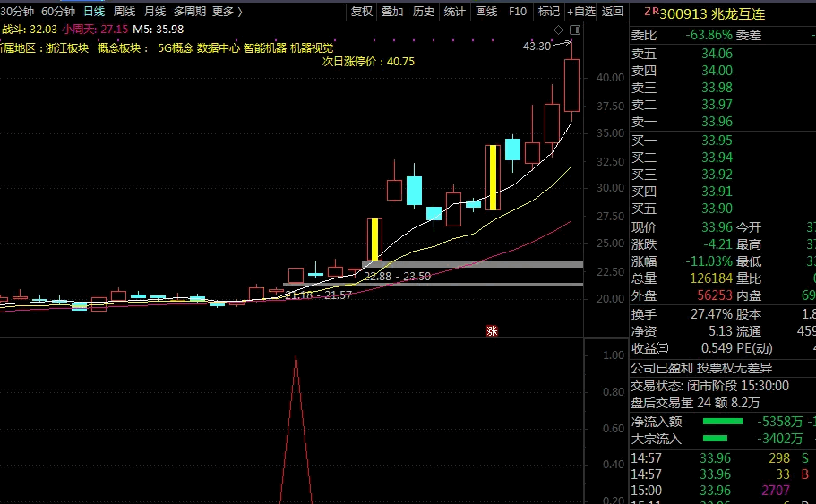Click the 买一 price 33.95

point(717,141)
